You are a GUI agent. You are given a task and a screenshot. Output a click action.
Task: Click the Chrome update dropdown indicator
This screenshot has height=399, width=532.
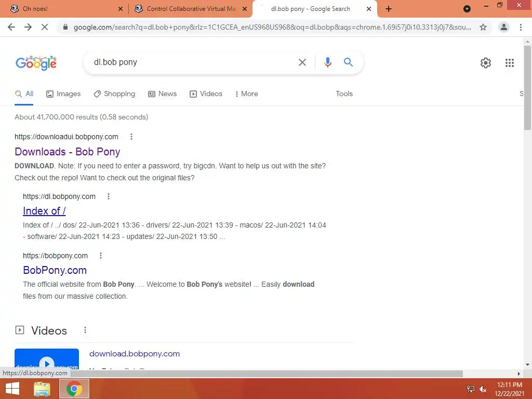point(467,9)
